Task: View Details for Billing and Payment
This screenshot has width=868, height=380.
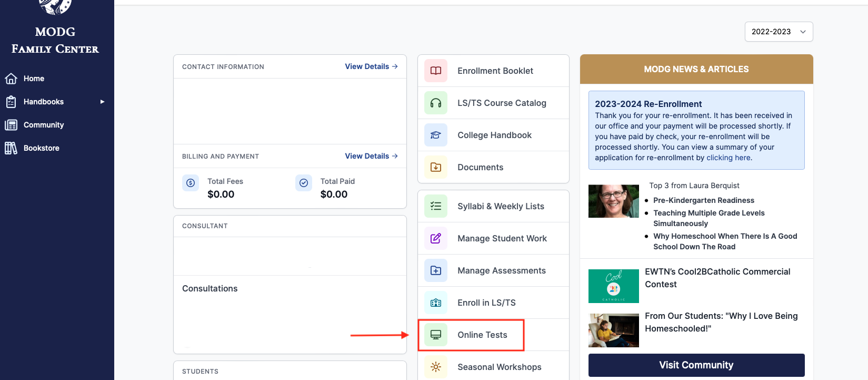Action: click(371, 156)
